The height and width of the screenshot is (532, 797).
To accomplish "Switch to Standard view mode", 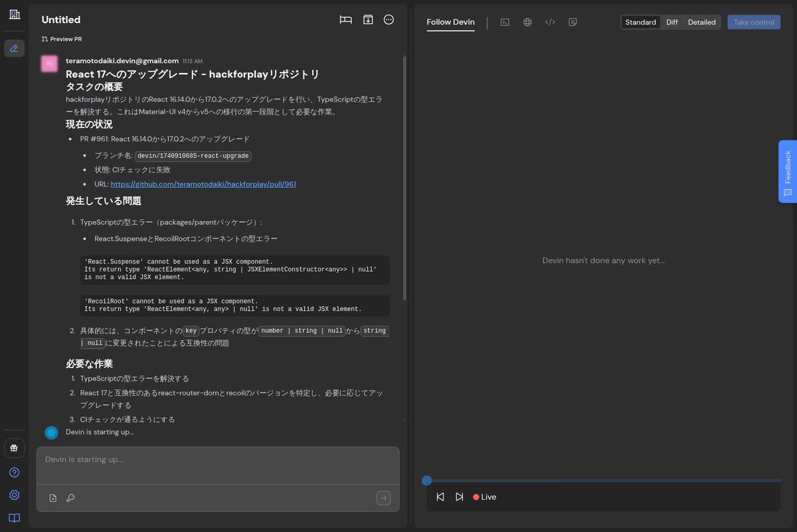I will click(x=641, y=23).
